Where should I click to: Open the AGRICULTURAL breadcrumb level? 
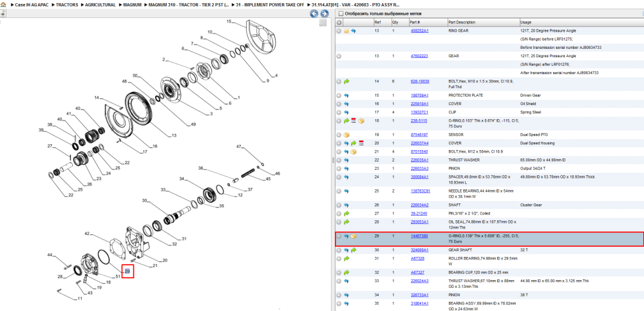[x=100, y=5]
